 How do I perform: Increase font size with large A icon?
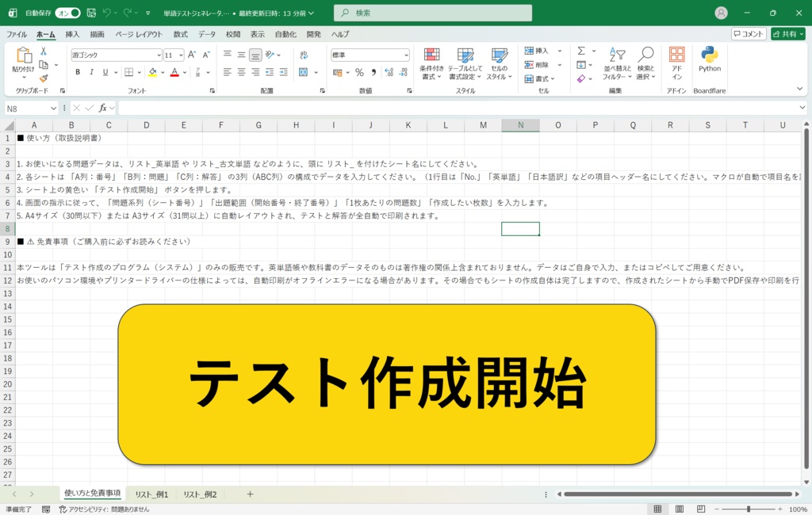[x=192, y=55]
